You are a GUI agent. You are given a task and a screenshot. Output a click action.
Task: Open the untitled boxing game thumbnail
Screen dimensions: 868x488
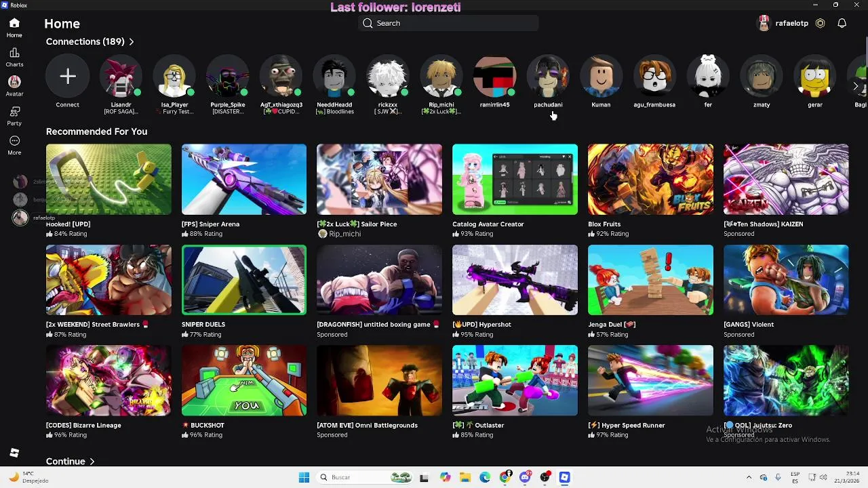click(379, 280)
